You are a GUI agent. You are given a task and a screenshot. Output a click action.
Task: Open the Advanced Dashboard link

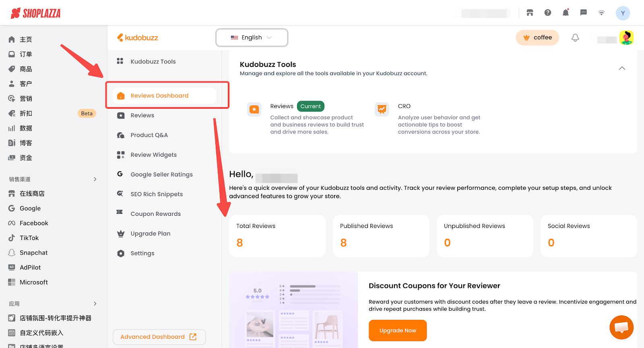click(x=159, y=337)
